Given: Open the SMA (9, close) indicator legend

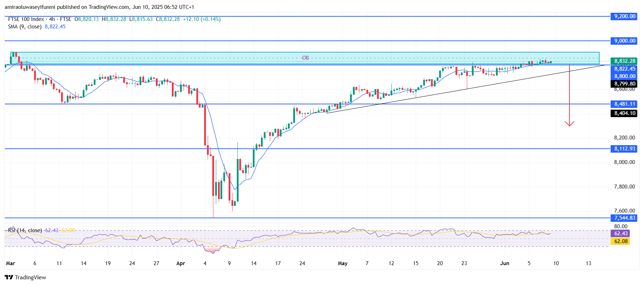Looking at the screenshot, I should pos(25,27).
